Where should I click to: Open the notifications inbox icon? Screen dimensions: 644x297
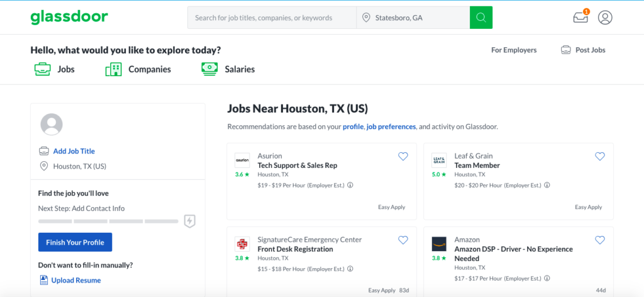(580, 17)
